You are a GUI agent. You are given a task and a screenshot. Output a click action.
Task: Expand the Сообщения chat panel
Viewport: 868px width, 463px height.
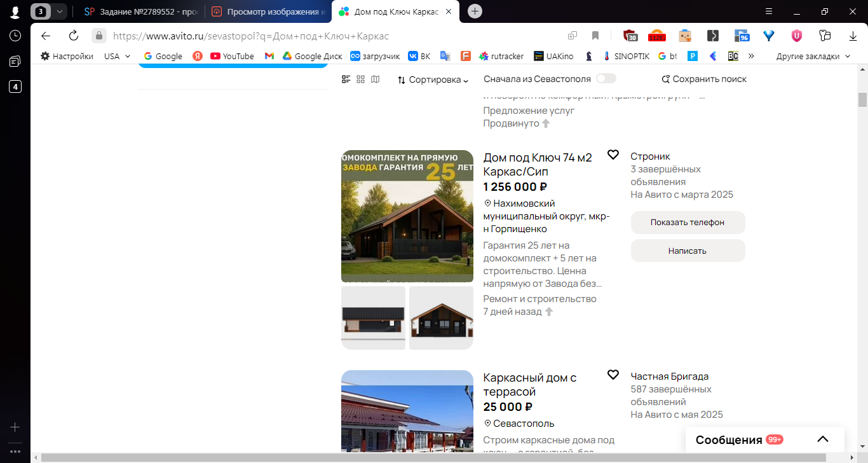point(823,439)
